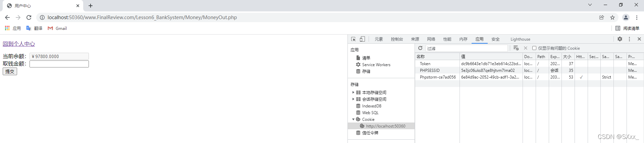Close the 用户中心 tab

click(x=78, y=6)
